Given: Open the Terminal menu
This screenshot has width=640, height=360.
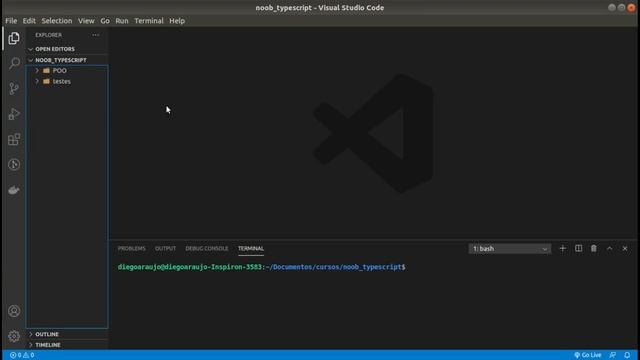Looking at the screenshot, I should tap(149, 21).
